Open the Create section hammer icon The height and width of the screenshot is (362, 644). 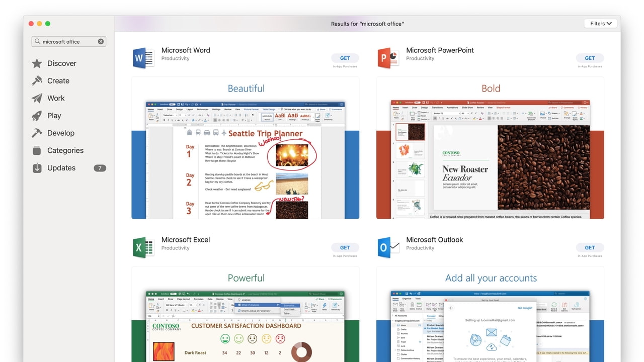click(37, 80)
